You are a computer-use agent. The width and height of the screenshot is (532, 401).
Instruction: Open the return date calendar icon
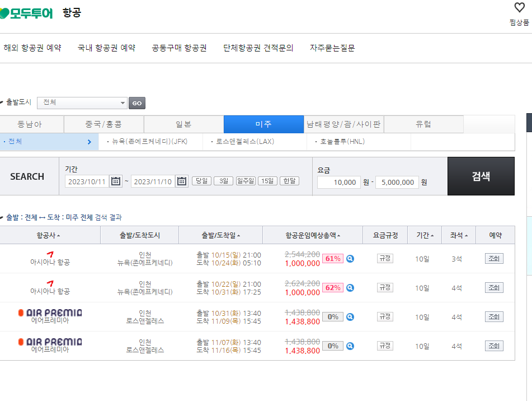pos(181,180)
